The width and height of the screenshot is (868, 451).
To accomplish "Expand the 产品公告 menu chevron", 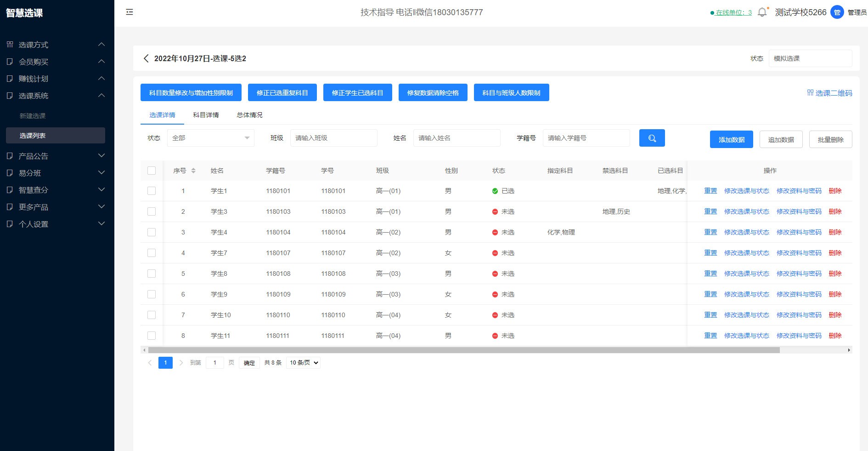I will [102, 156].
